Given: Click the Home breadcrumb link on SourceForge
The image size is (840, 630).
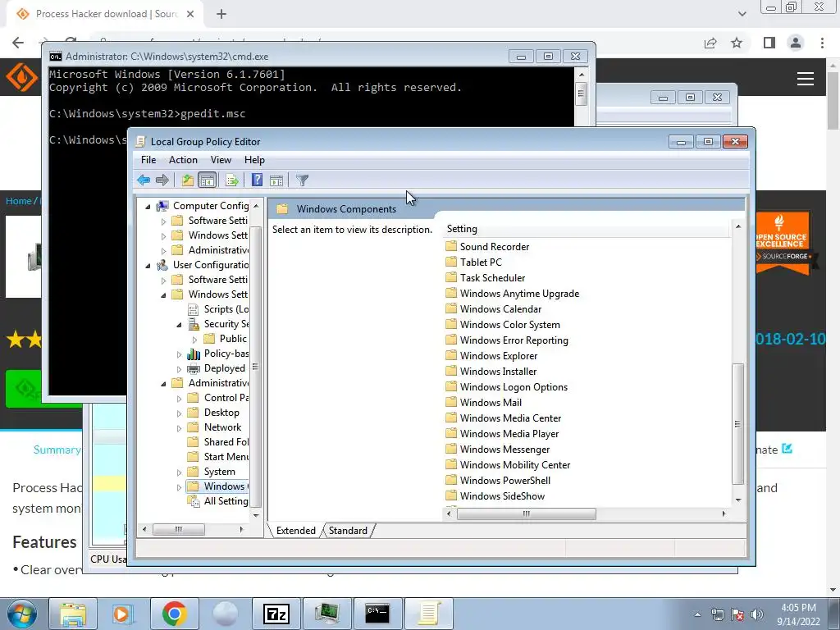Looking at the screenshot, I should (19, 201).
